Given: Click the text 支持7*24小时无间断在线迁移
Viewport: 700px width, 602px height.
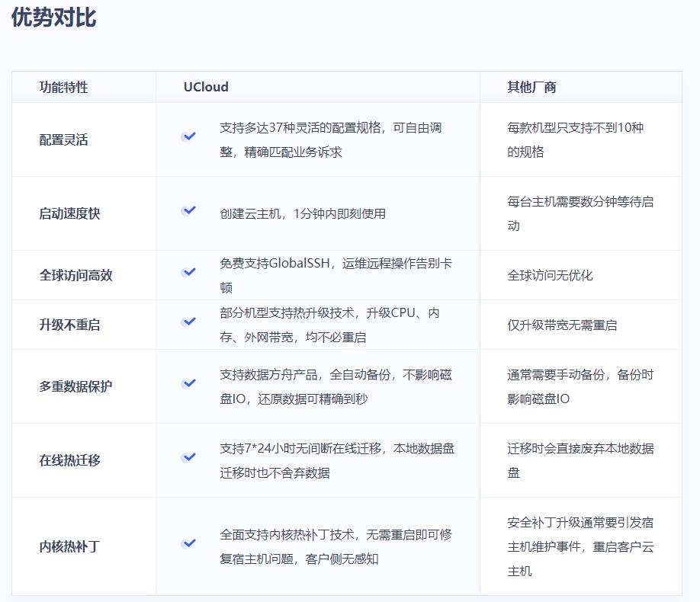Looking at the screenshot, I should coord(300,448).
